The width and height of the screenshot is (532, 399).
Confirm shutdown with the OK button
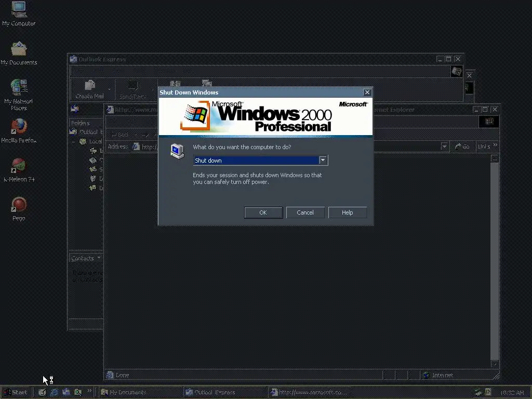pyautogui.click(x=263, y=212)
